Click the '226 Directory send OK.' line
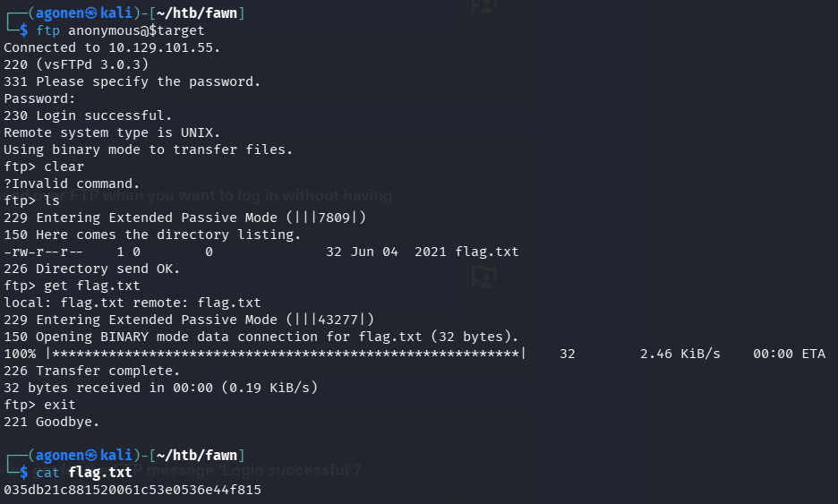This screenshot has width=838, height=504. (92, 269)
